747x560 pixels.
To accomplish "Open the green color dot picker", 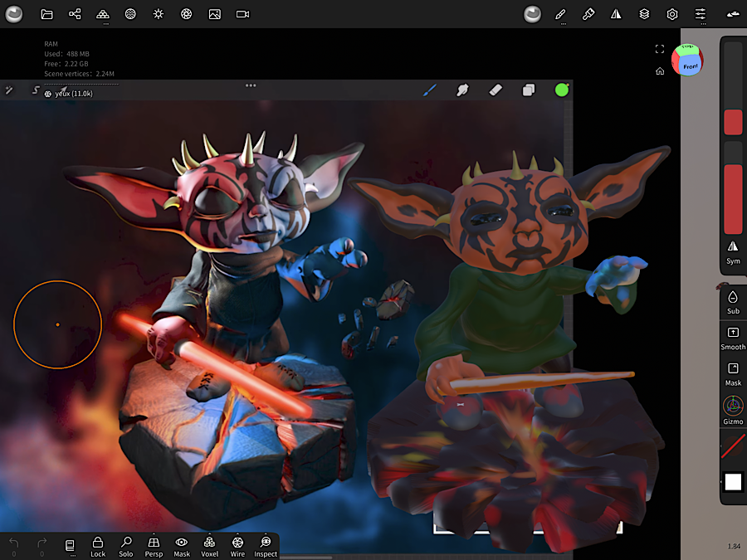I will click(x=562, y=90).
